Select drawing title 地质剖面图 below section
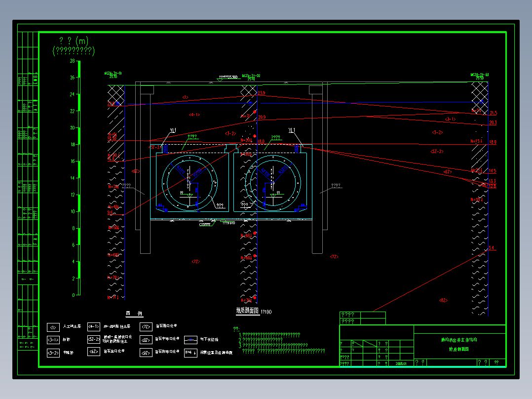The height and width of the screenshot is (399, 532). (x=247, y=311)
